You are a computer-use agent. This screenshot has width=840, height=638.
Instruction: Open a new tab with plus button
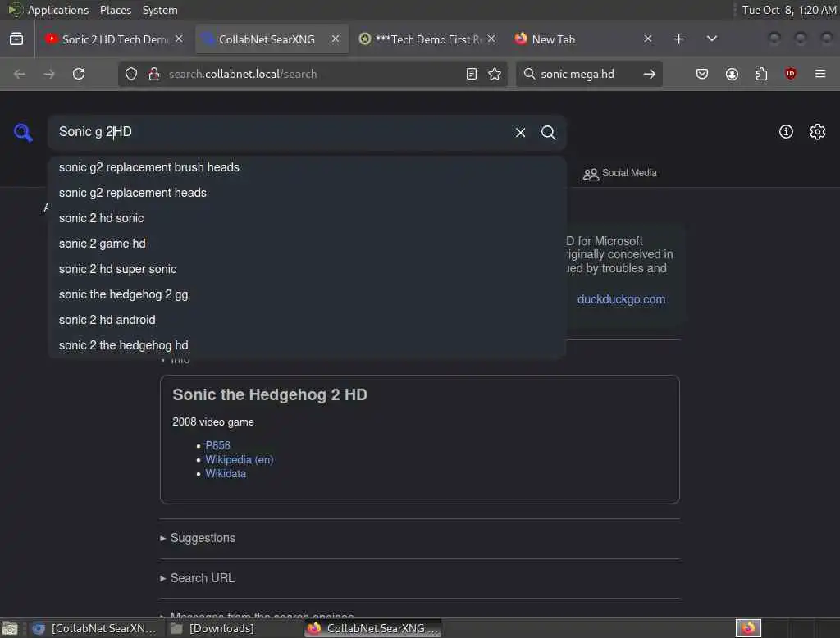coord(678,39)
